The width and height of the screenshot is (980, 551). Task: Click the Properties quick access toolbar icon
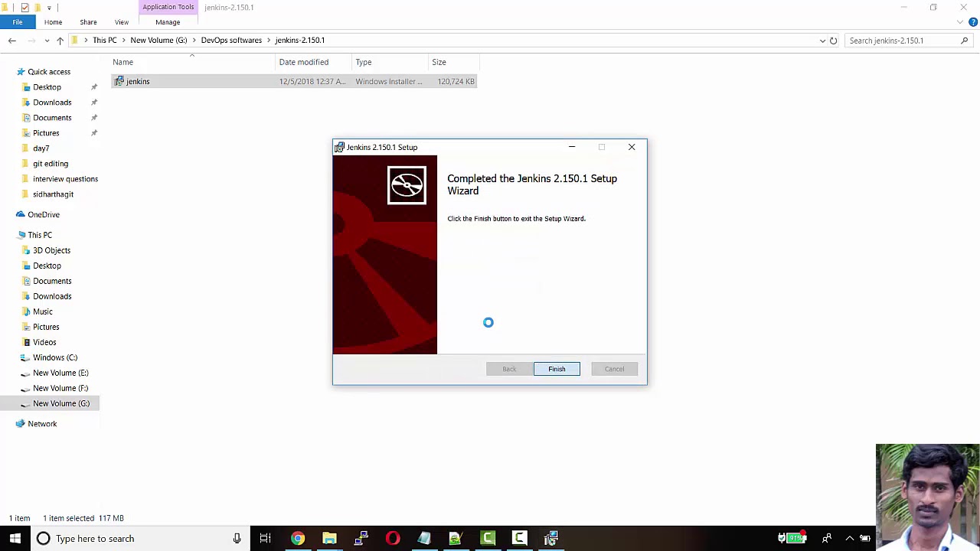[24, 8]
